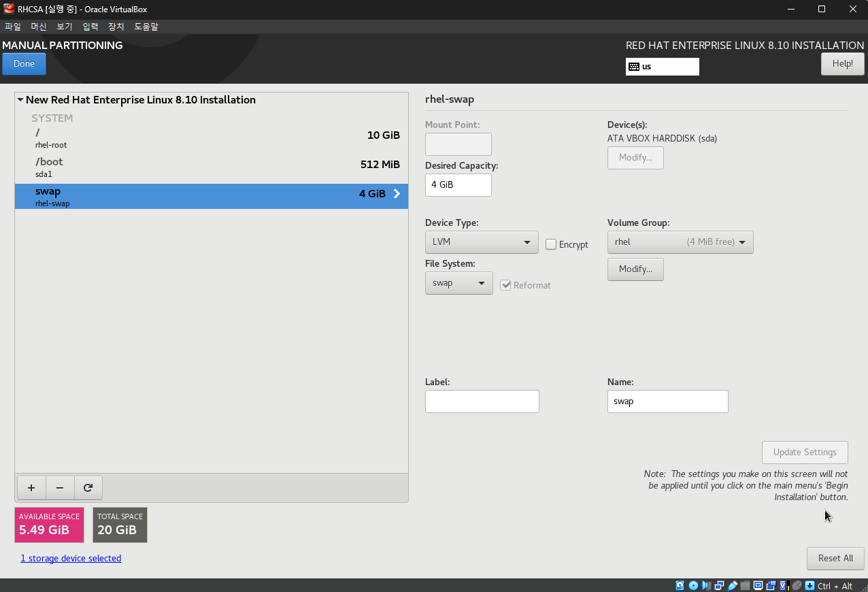Viewport: 868px width, 592px height.
Task: Open the 보기 menu
Action: tap(65, 27)
